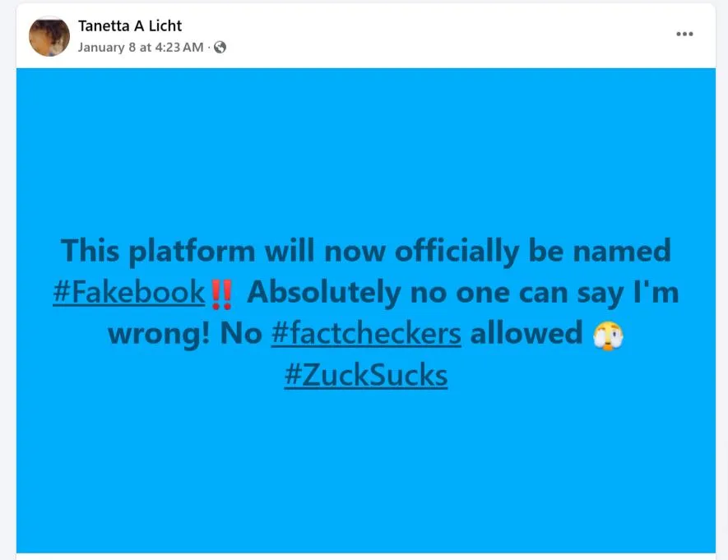728x560 pixels.
Task: Open the post's three-dot options menu
Action: pos(684,34)
